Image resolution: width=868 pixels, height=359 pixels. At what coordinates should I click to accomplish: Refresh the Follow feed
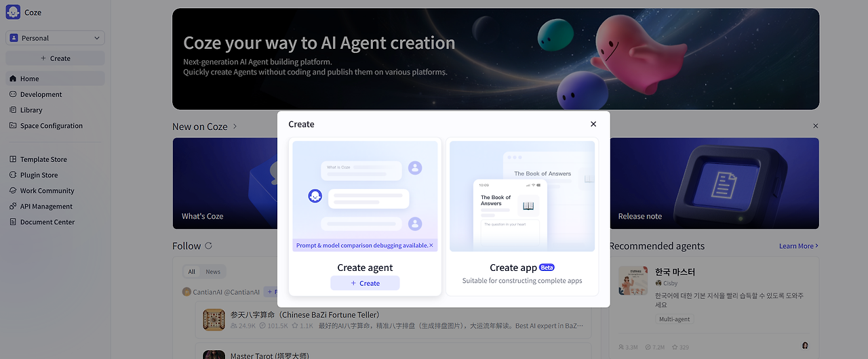point(208,246)
